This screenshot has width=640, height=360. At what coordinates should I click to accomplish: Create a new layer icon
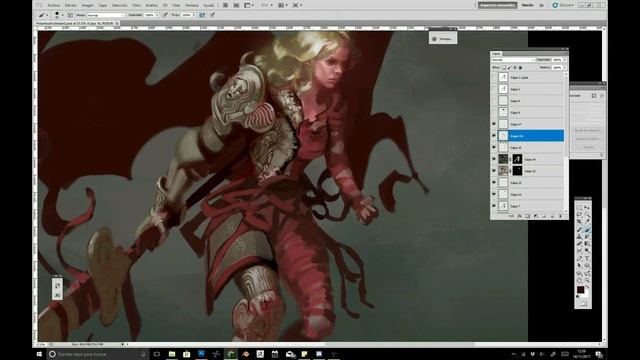click(x=552, y=216)
